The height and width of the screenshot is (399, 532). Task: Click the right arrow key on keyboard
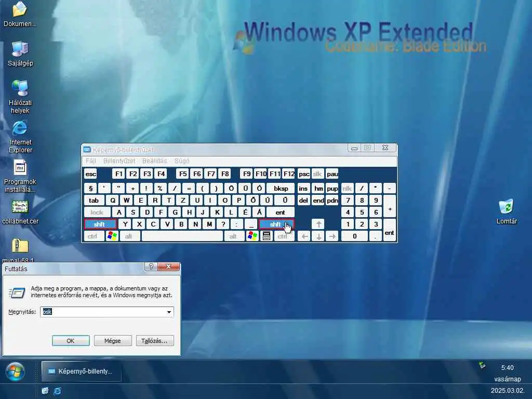[x=332, y=236]
